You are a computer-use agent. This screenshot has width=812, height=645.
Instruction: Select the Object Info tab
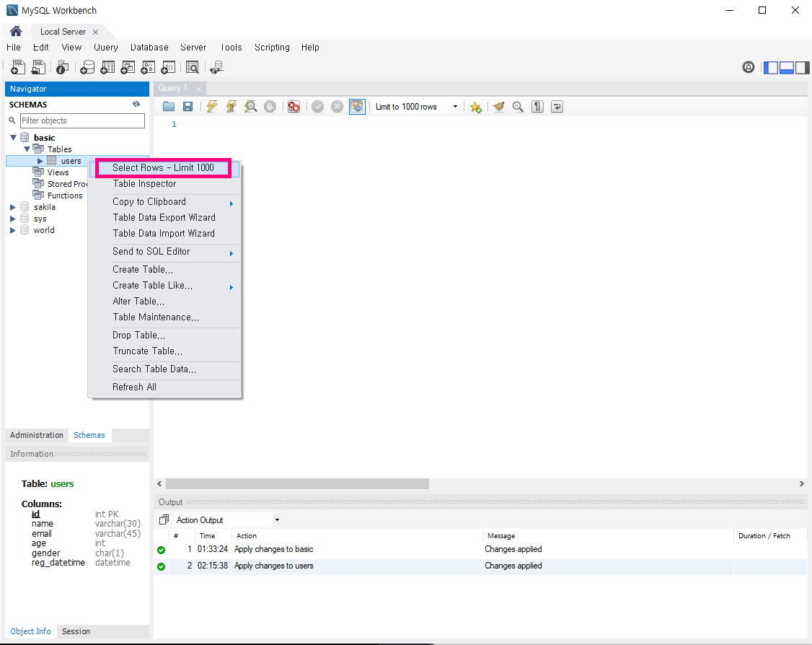tap(30, 631)
